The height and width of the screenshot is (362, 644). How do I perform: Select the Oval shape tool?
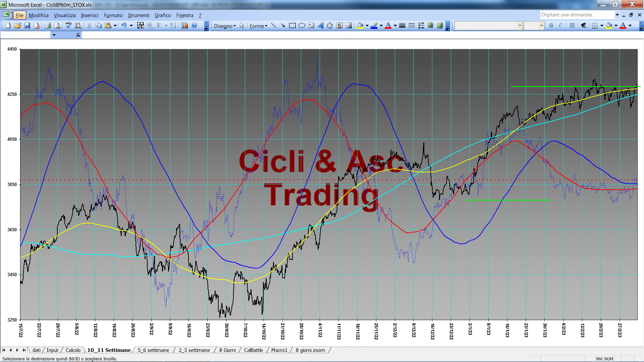[302, 25]
